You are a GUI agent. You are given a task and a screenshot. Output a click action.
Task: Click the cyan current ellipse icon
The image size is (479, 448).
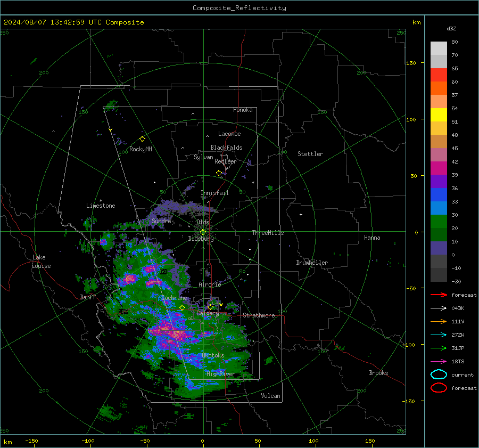point(439,374)
